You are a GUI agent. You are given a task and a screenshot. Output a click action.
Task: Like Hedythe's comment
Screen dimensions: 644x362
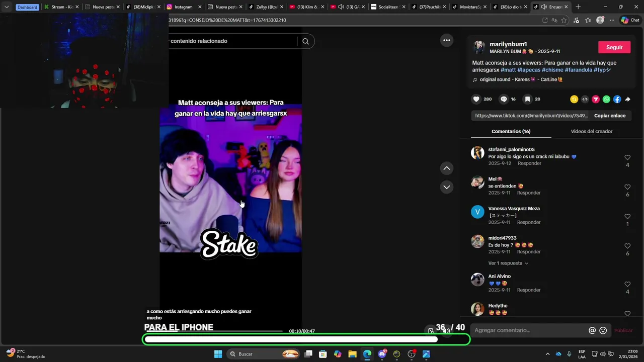[x=627, y=314]
